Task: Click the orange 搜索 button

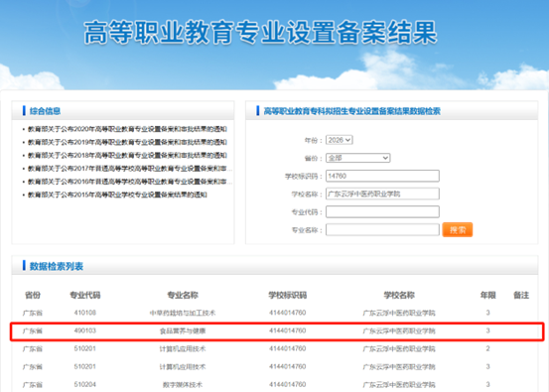Action: coord(458,230)
